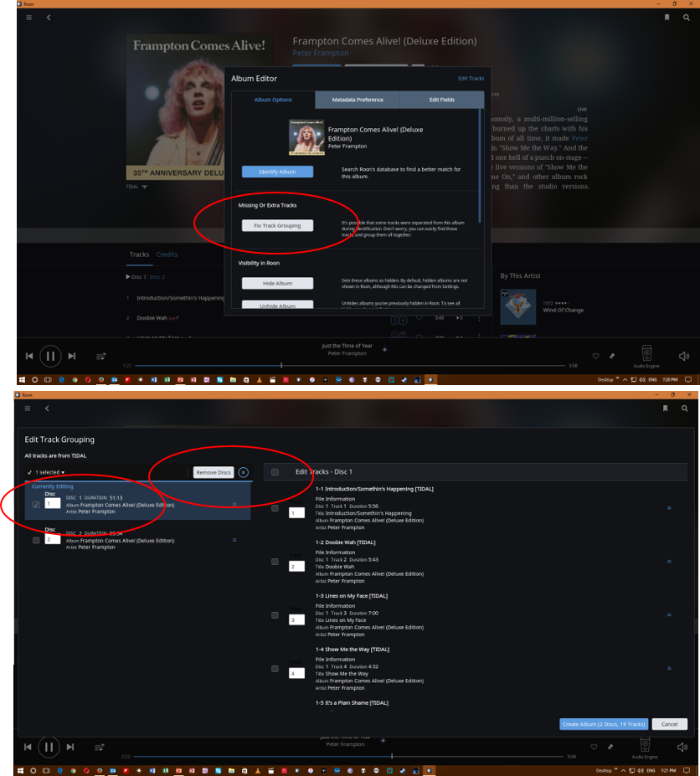The width and height of the screenshot is (700, 776).
Task: Cancel the Edit Track Grouping screen
Action: tap(669, 724)
